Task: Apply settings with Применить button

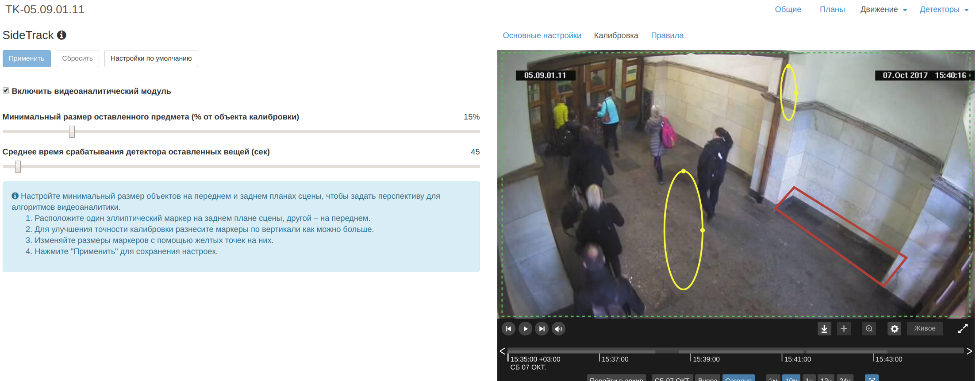Action: 27,58
